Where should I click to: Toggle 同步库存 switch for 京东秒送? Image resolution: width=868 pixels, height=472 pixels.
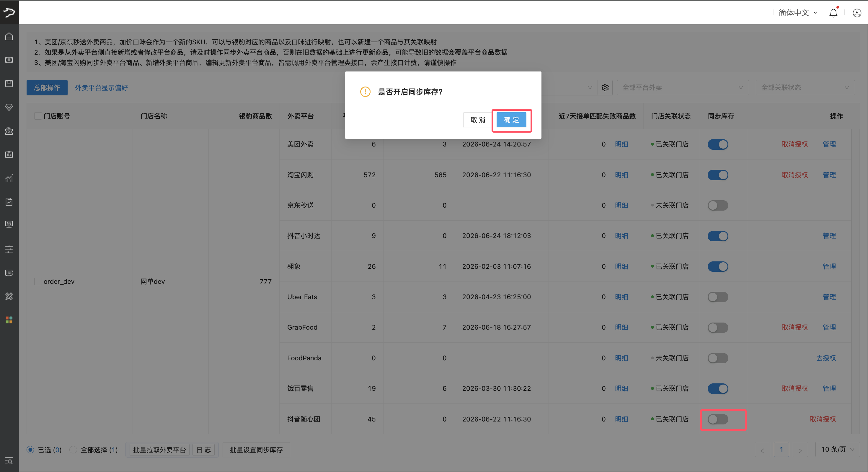click(x=718, y=205)
